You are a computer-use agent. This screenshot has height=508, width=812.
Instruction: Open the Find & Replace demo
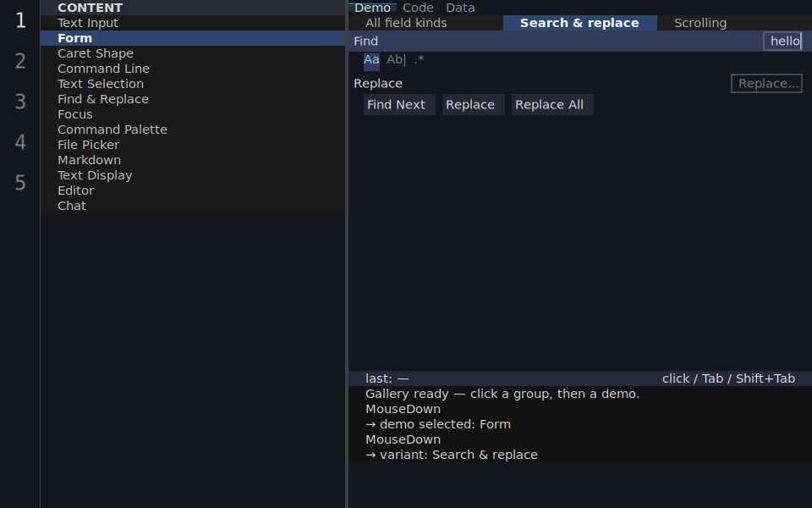pyautogui.click(x=193, y=99)
